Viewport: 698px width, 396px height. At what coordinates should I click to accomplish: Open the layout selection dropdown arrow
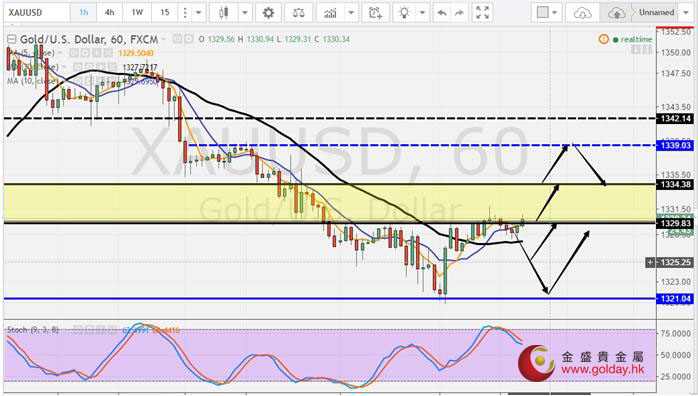tap(555, 12)
